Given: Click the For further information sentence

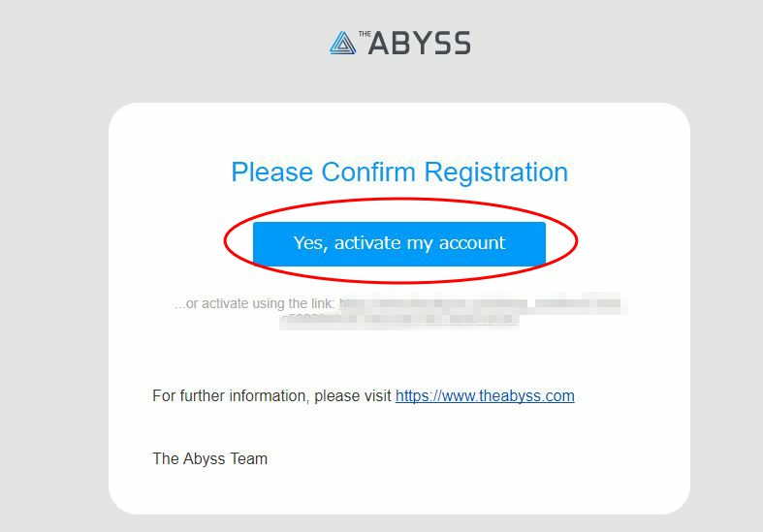Looking at the screenshot, I should tap(363, 395).
